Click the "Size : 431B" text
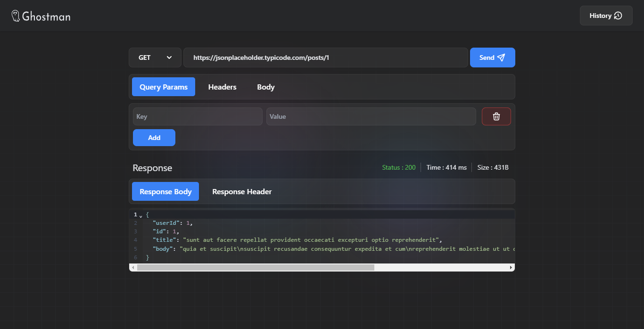The width and height of the screenshot is (644, 329). (x=493, y=167)
